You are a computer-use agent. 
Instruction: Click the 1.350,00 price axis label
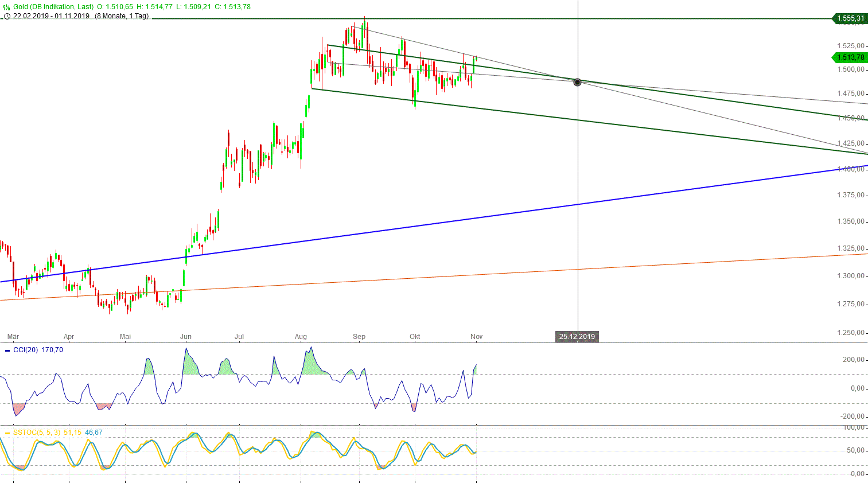(x=851, y=221)
